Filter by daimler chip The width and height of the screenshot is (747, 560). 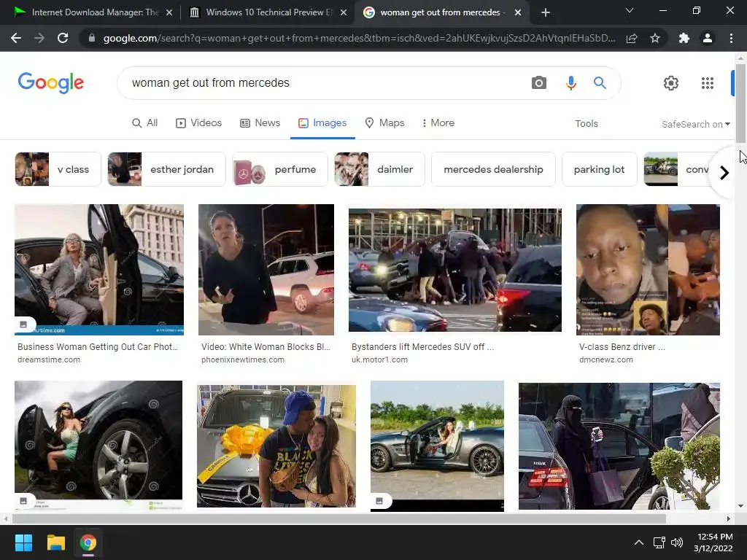379,169
